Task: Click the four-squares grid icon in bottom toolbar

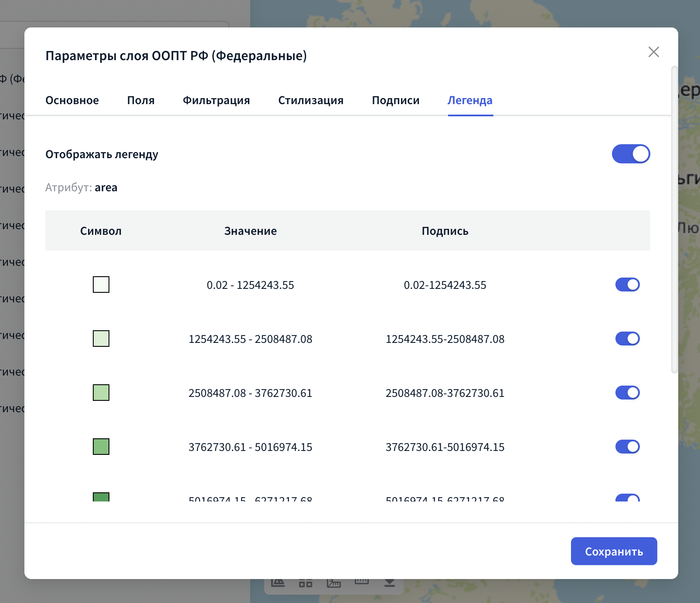Action: [306, 583]
